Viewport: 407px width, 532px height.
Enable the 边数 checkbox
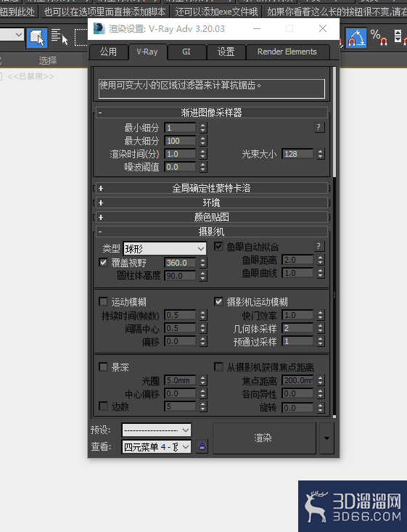[104, 406]
